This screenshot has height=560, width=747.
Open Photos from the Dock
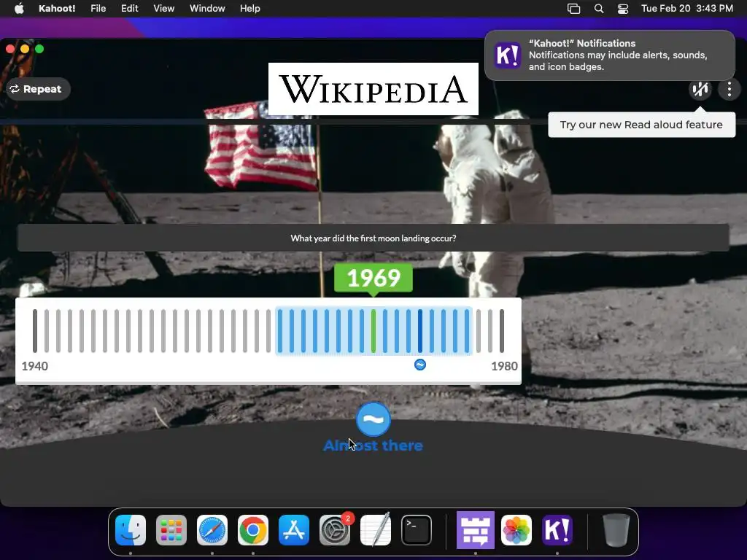coord(516,530)
